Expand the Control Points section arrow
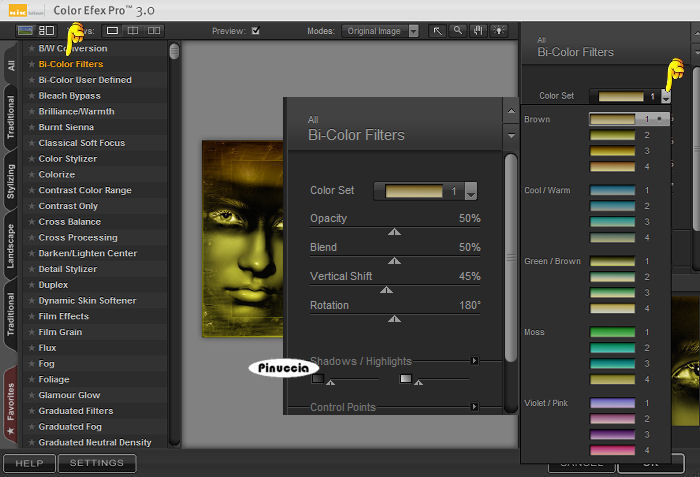The height and width of the screenshot is (477, 700). [x=475, y=407]
